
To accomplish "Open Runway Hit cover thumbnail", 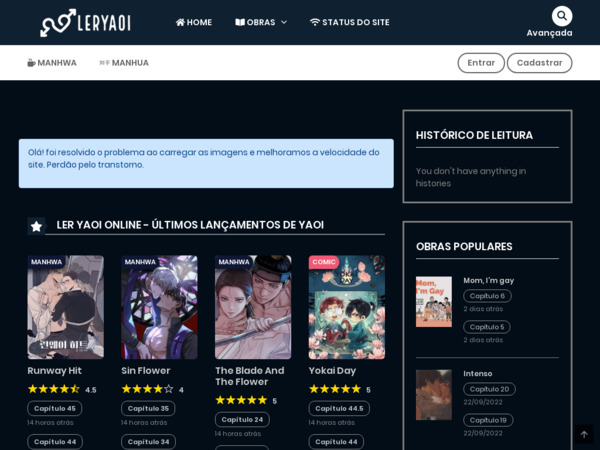I will click(x=65, y=307).
